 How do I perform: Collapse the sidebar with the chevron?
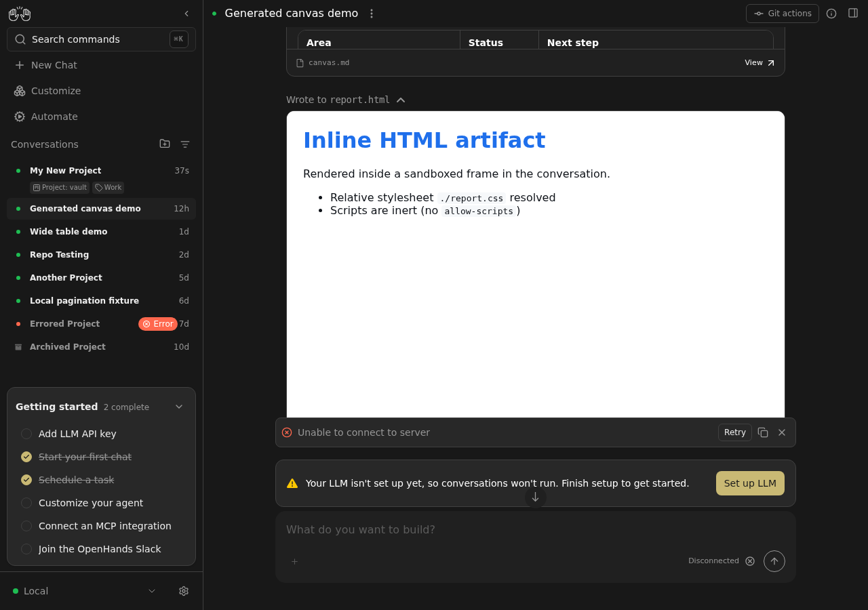coord(186,14)
